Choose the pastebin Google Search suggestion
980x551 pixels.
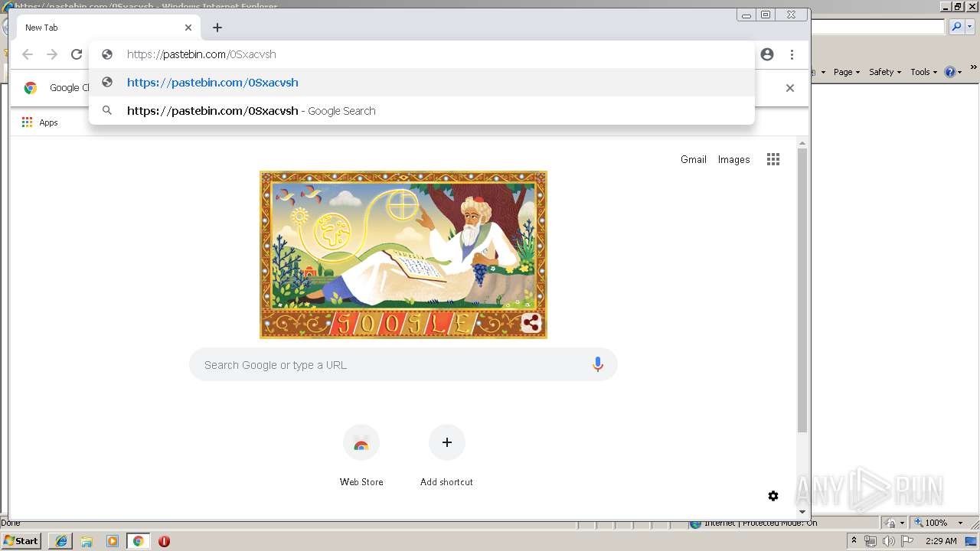pos(422,111)
